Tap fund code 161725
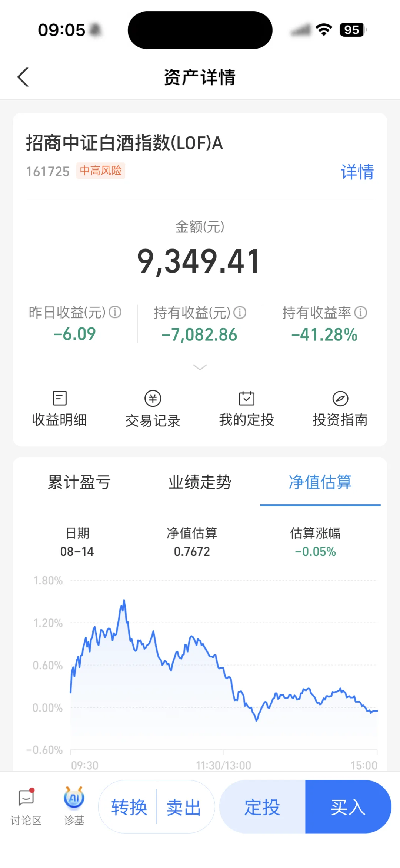400x868 pixels. [48, 172]
